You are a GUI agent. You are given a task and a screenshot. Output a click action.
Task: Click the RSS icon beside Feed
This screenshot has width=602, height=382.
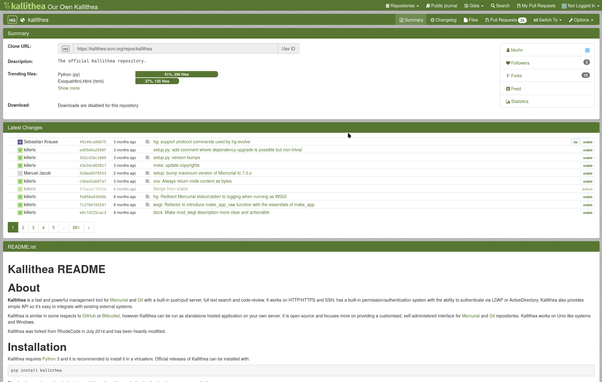pos(508,89)
